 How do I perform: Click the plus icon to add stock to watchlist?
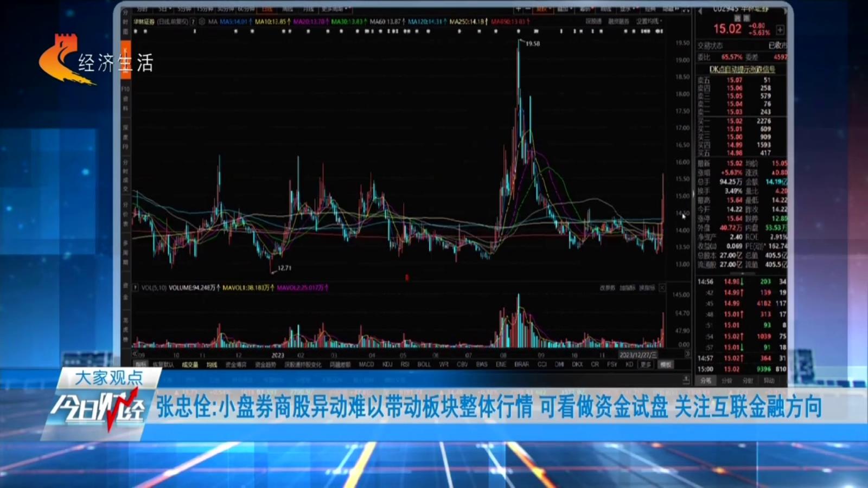point(780,30)
